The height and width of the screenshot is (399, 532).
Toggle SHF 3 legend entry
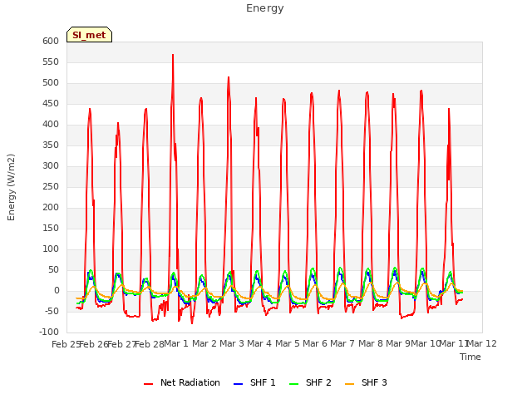366,382
